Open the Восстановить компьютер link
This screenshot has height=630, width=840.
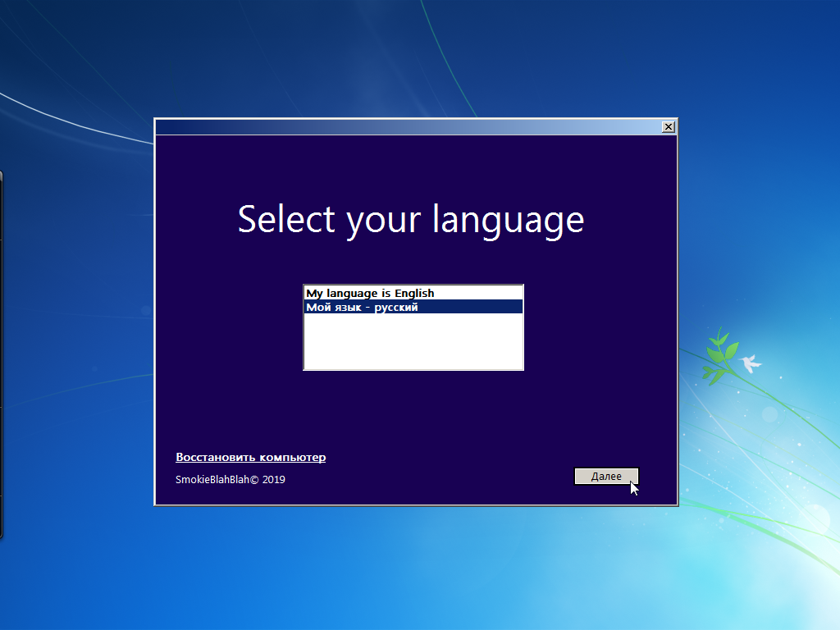click(251, 458)
